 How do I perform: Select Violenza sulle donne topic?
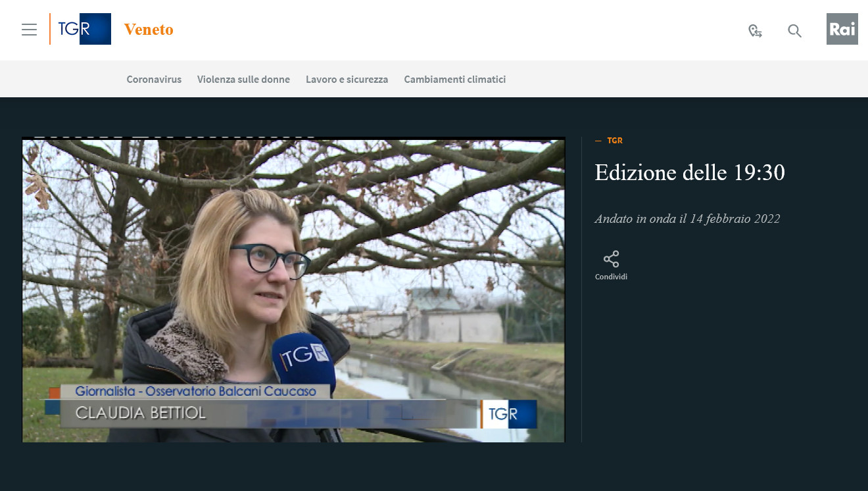point(243,80)
